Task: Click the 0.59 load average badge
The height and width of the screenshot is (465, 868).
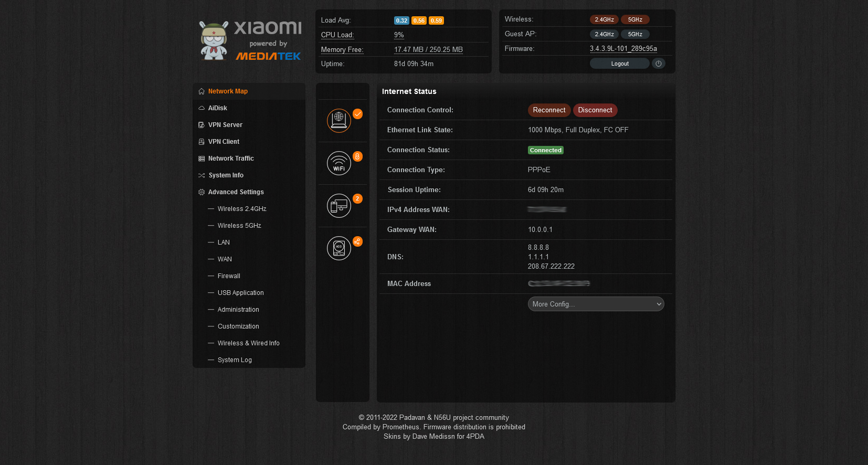Action: 436,20
